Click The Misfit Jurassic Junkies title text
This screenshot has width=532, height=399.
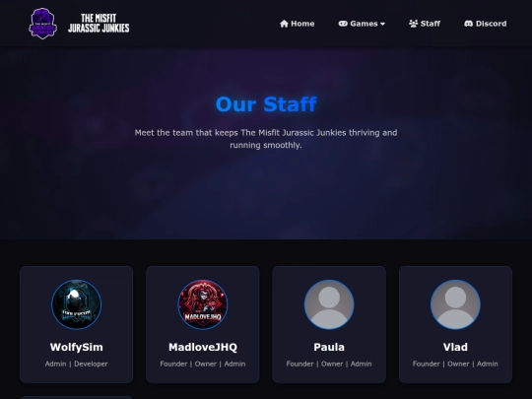pyautogui.click(x=99, y=23)
